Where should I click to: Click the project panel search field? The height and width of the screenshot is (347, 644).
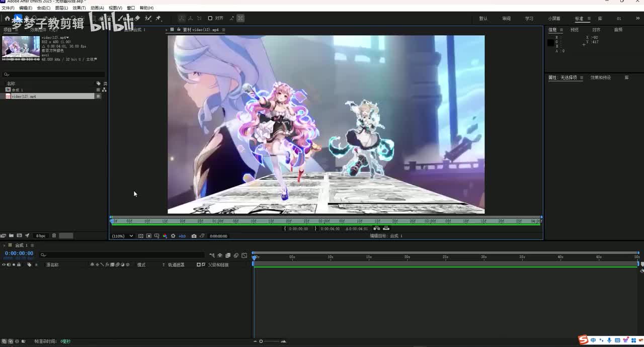click(x=54, y=74)
